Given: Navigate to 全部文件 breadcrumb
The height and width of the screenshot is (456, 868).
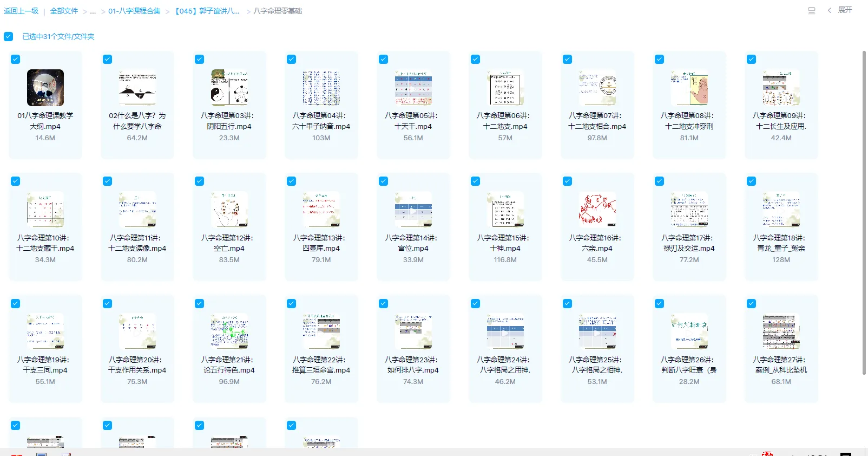Looking at the screenshot, I should 64,11.
